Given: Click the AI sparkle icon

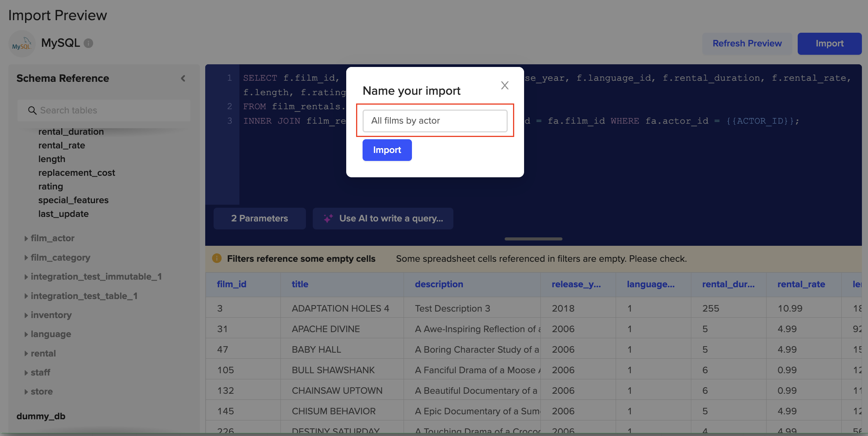Looking at the screenshot, I should [328, 218].
